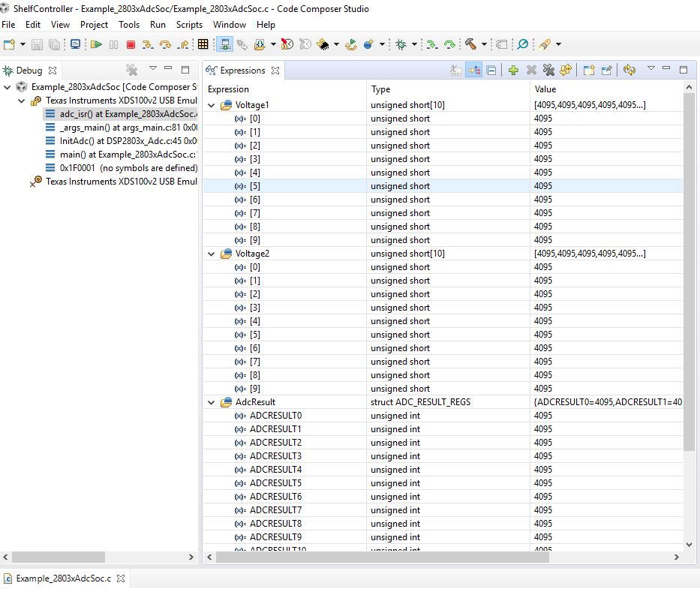The height and width of the screenshot is (589, 700).
Task: Toggle Show Type Names in the Expressions view
Action: 456,70
